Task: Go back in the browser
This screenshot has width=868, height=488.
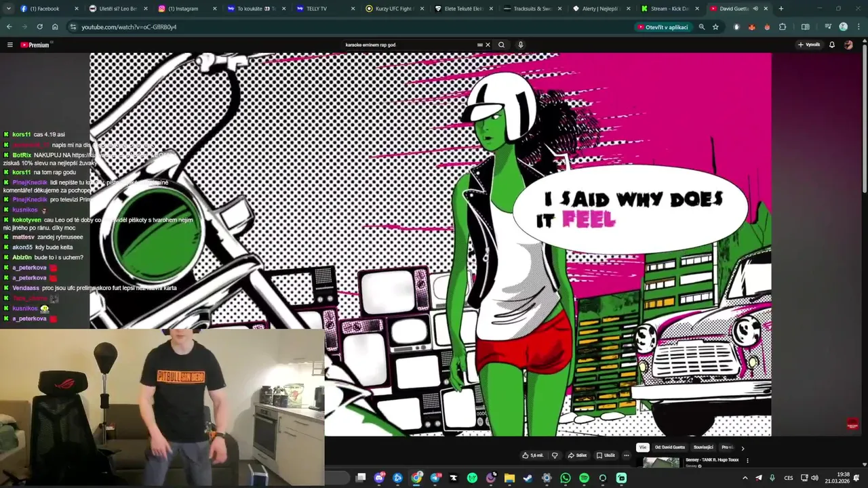Action: [x=9, y=27]
